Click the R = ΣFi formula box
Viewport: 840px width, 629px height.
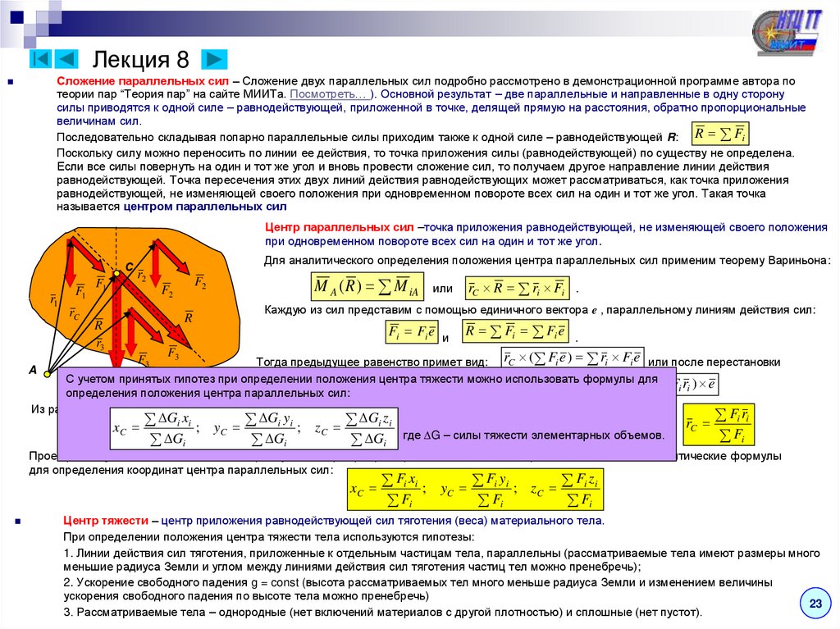(720, 134)
